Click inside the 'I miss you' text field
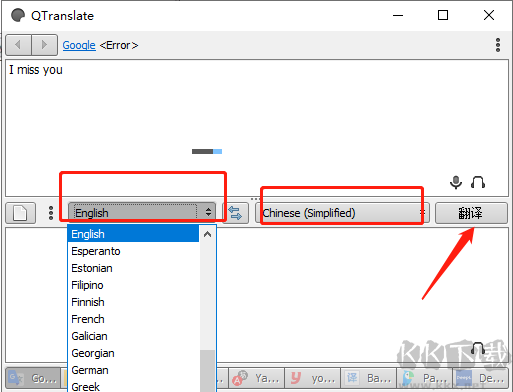 [257, 128]
